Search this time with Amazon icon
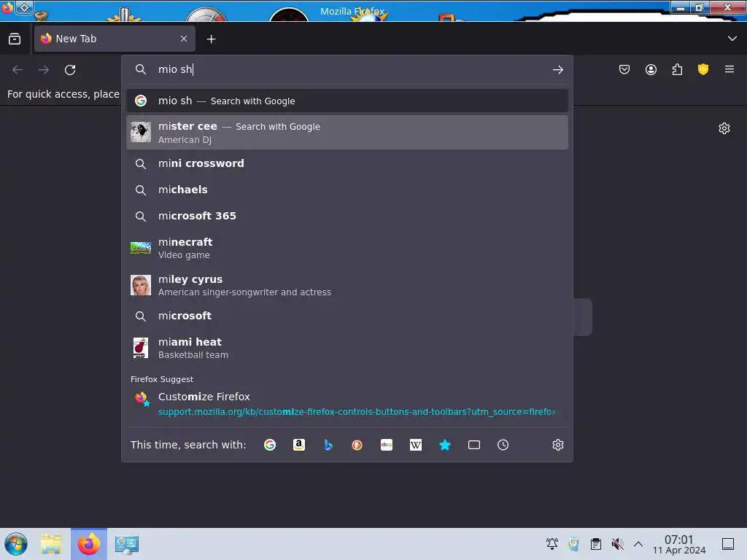This screenshot has height=560, width=747. pos(298,445)
